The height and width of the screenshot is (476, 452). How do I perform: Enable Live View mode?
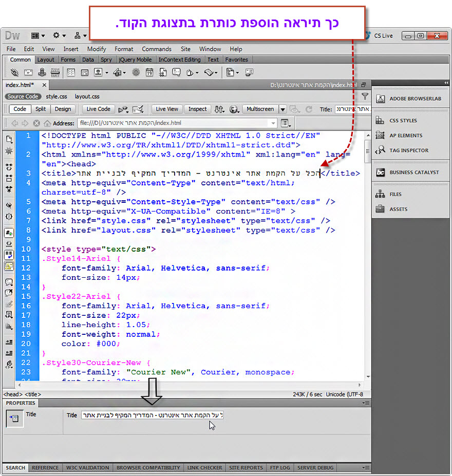click(166, 109)
